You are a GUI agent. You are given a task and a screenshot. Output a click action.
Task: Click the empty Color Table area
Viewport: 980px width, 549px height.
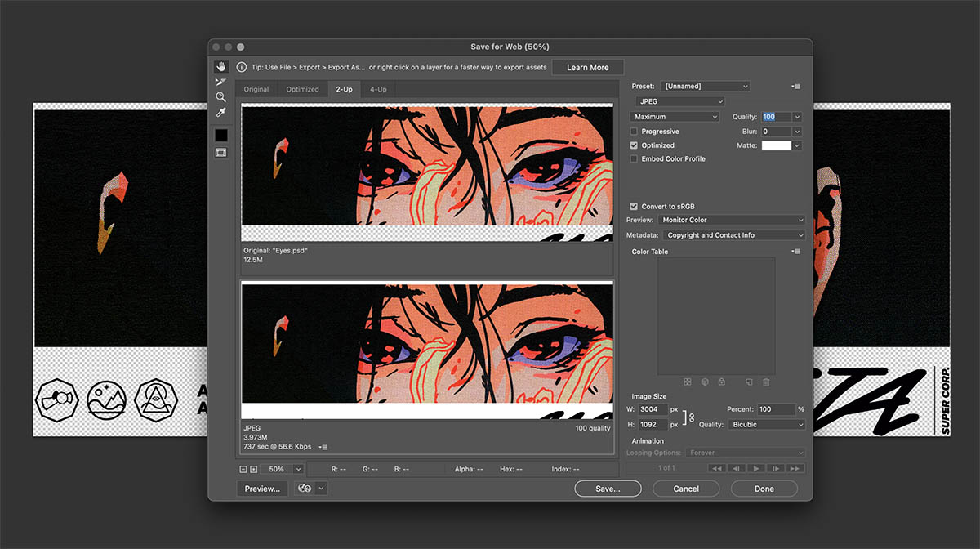[716, 316]
